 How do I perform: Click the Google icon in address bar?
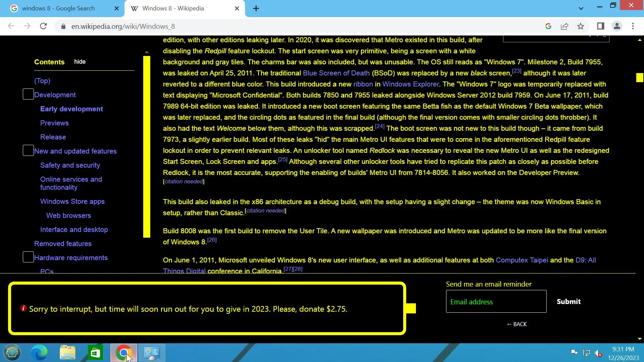click(x=548, y=26)
